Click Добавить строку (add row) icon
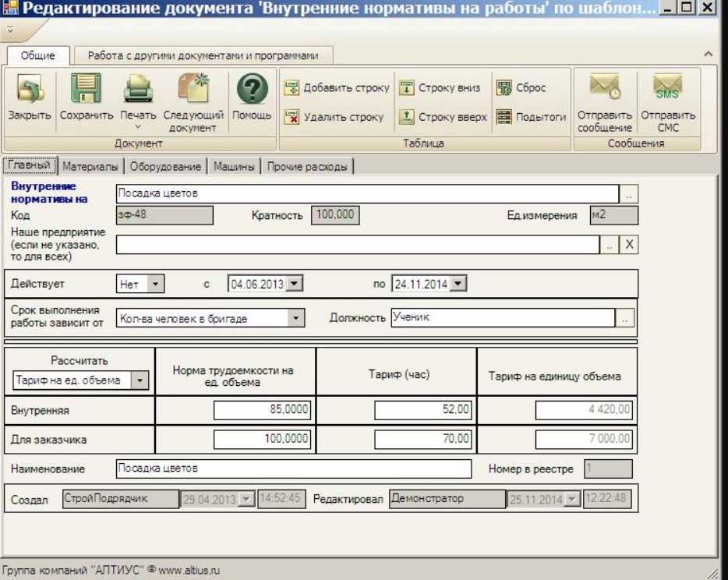 [x=292, y=88]
